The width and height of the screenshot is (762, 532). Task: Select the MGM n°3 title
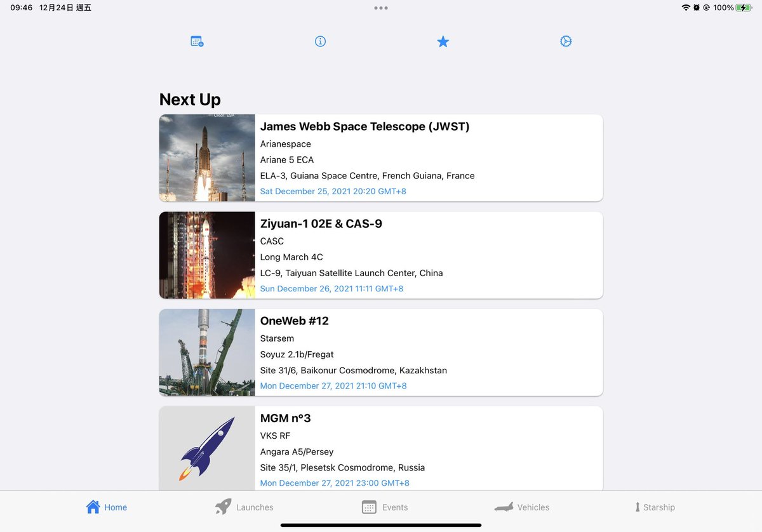tap(286, 418)
